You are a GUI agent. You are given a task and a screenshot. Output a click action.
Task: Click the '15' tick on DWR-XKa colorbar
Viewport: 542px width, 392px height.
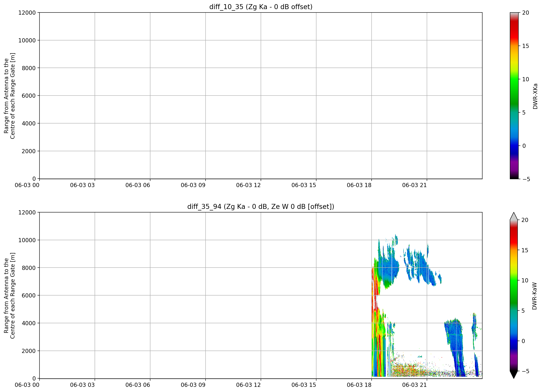click(x=526, y=46)
